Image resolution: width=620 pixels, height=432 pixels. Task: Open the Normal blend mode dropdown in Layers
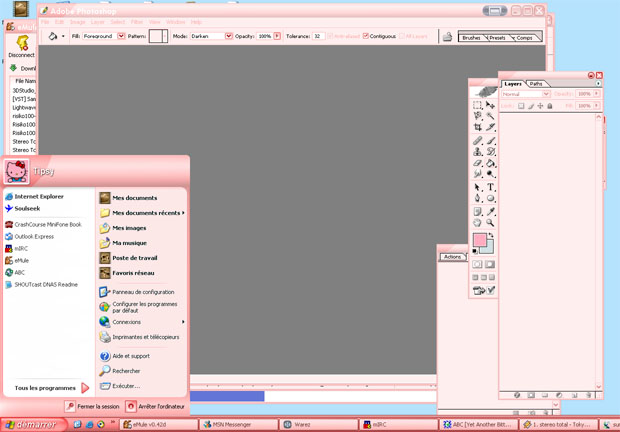546,94
